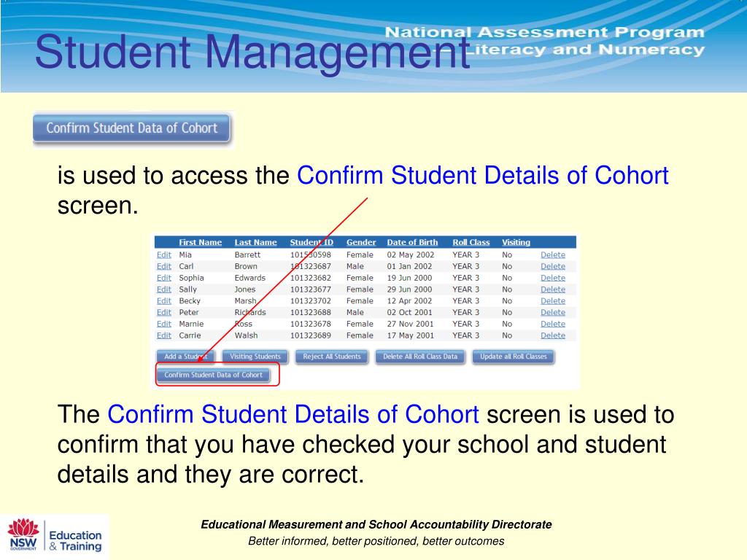The image size is (747, 560).
Task: Click date of birth 12 Apr 2002
Action: click(x=410, y=301)
